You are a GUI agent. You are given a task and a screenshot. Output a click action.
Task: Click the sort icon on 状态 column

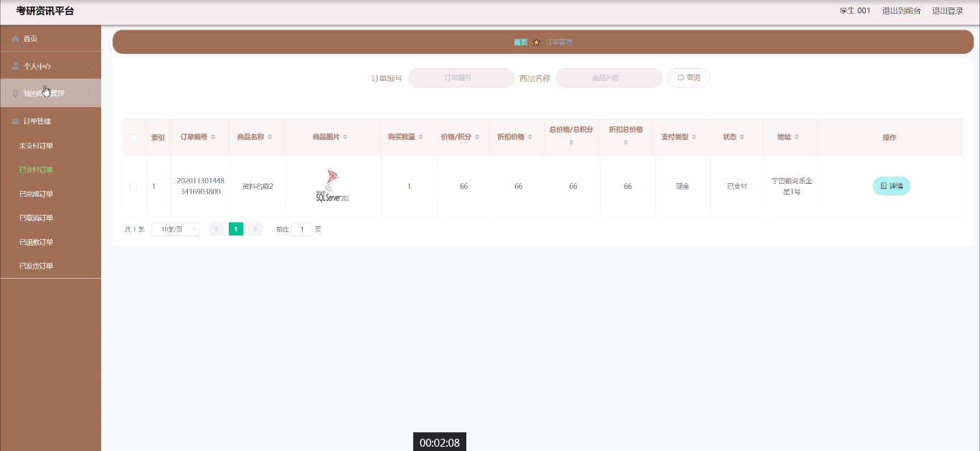pyautogui.click(x=743, y=137)
